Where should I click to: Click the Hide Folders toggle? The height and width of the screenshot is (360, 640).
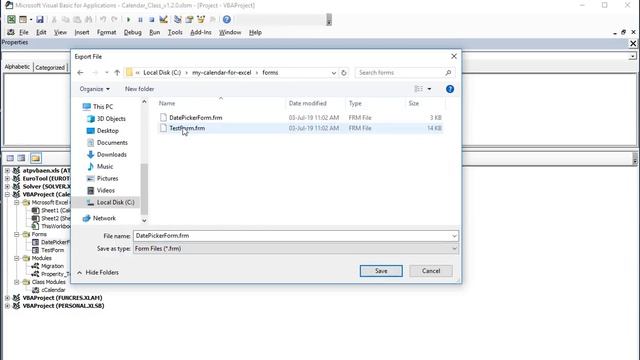[98, 272]
